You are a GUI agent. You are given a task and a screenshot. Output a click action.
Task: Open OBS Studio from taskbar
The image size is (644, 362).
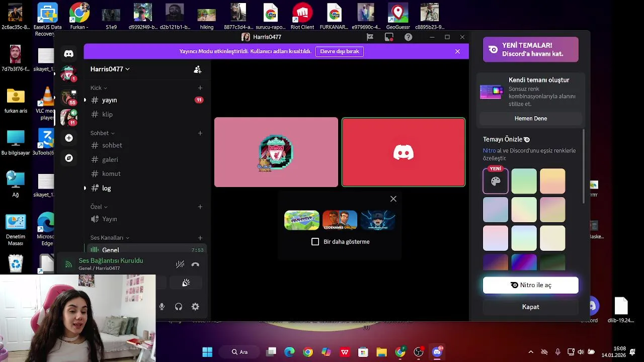coord(418,352)
